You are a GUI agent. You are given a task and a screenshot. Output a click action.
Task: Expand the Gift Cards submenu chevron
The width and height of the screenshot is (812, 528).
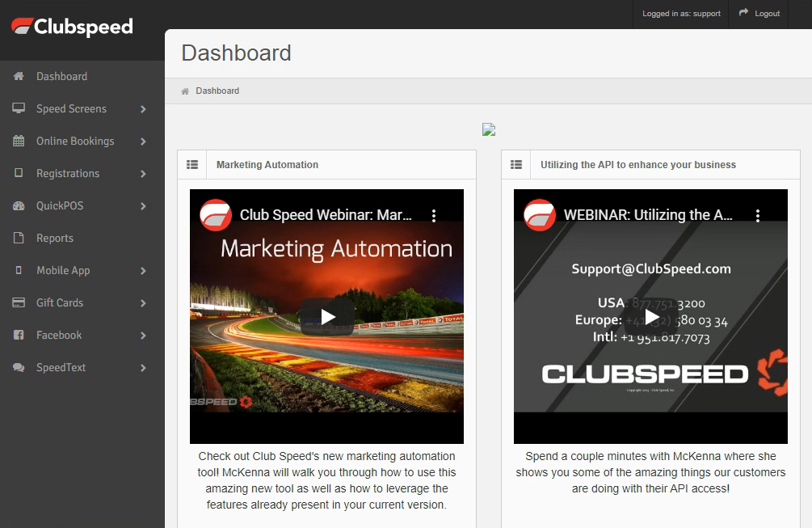144,303
